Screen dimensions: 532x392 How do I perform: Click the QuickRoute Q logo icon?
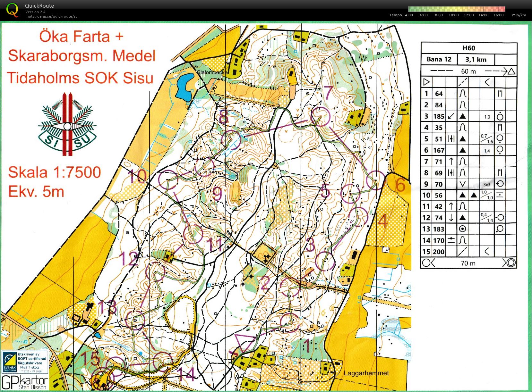[12, 10]
